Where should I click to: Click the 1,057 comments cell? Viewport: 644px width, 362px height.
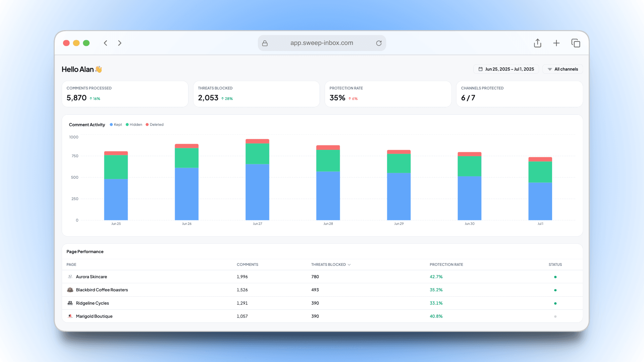(x=242, y=316)
